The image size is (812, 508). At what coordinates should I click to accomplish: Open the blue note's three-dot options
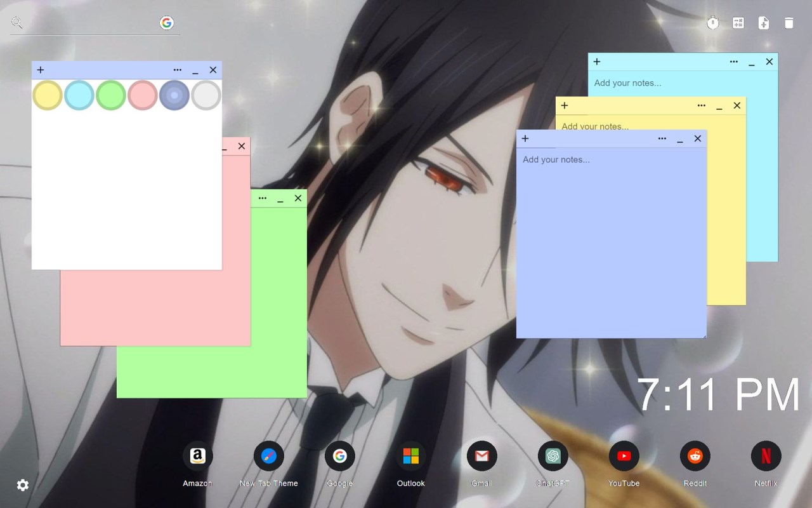(662, 138)
